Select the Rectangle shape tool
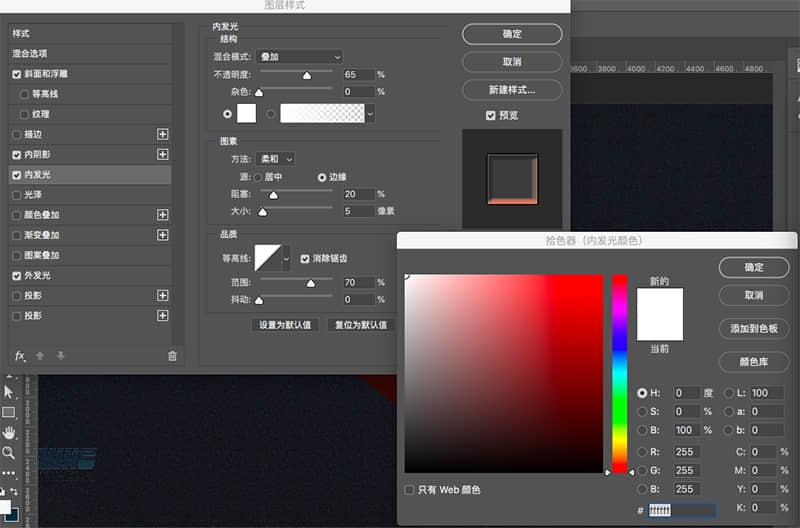The width and height of the screenshot is (800, 528). coord(9,412)
